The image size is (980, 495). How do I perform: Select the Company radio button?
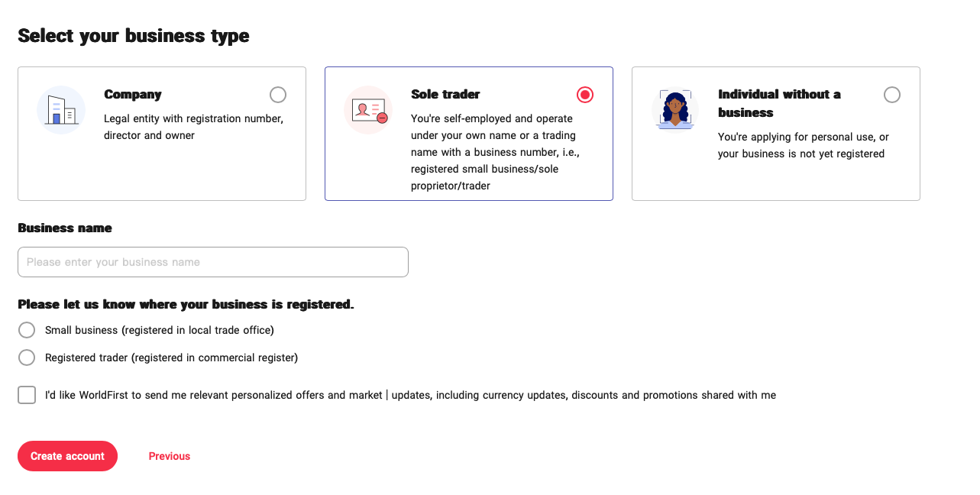(278, 95)
